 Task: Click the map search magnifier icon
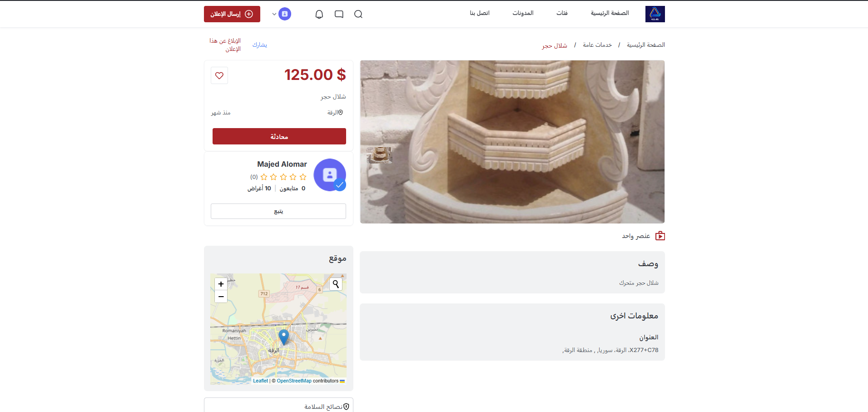pos(336,284)
